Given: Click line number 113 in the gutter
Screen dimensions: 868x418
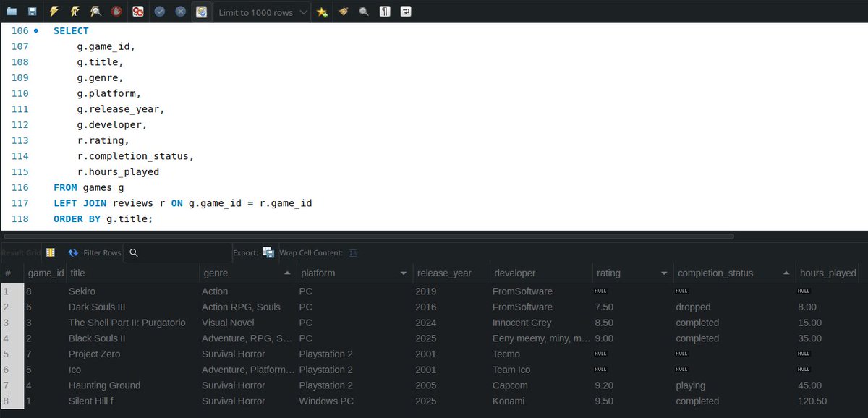Looking at the screenshot, I should point(20,140).
